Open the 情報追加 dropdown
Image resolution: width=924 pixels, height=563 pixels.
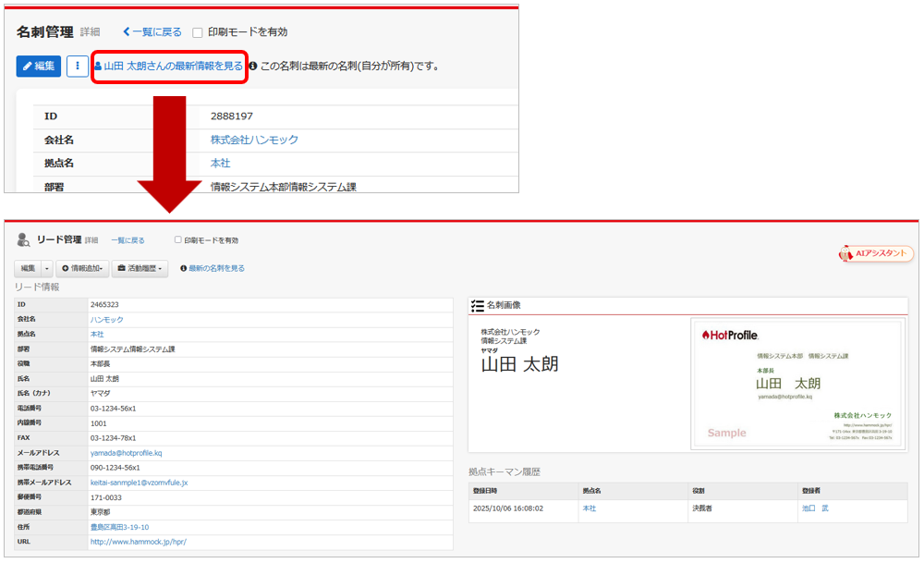pyautogui.click(x=82, y=268)
